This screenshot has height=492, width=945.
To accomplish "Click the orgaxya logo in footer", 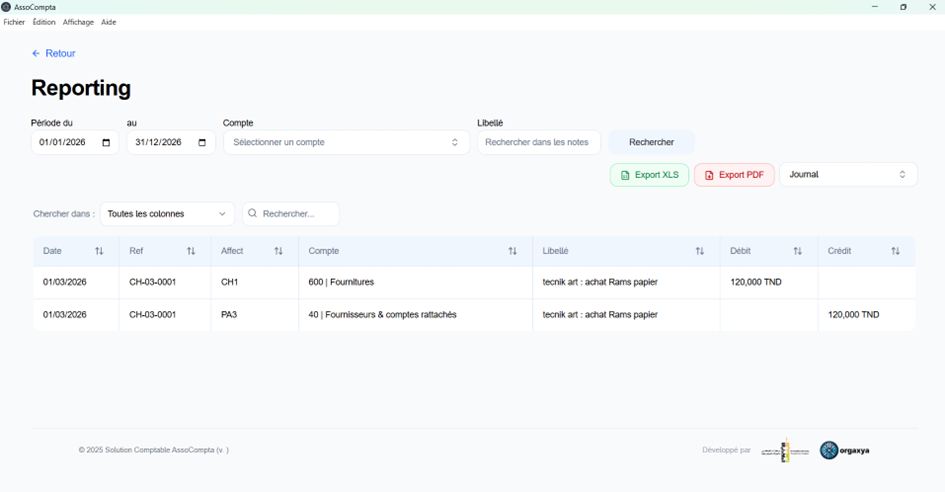I will 845,450.
